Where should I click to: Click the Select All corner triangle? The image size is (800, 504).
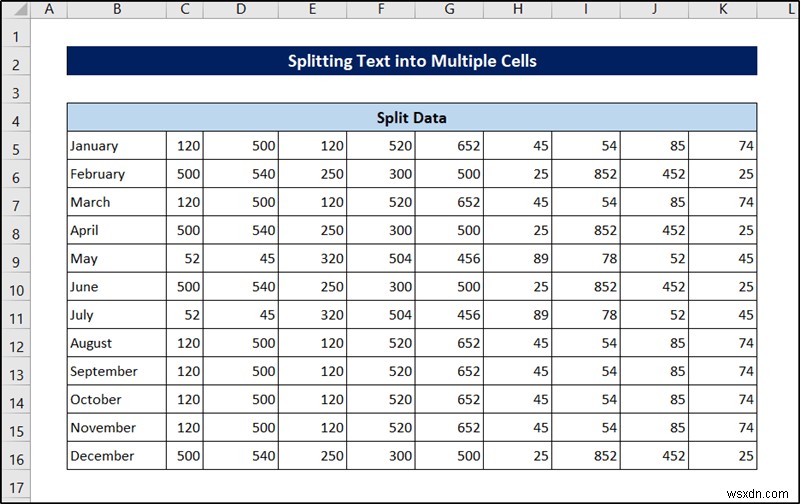click(16, 9)
